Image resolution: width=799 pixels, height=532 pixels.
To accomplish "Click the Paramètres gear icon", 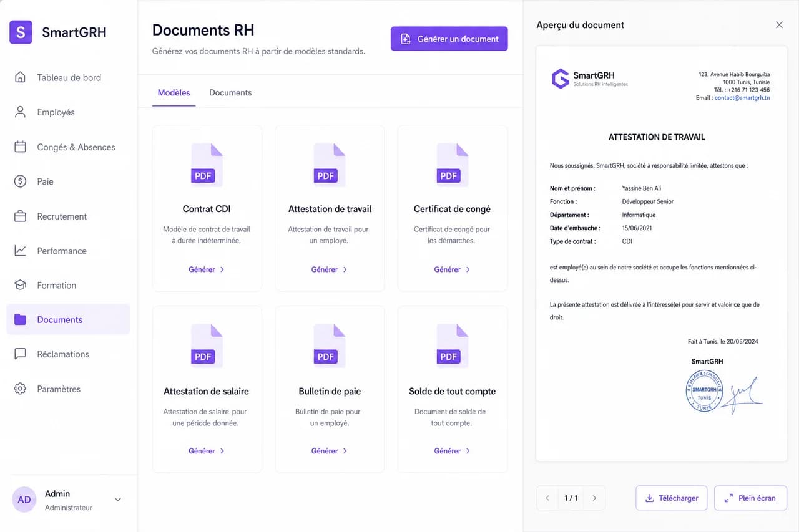I will coord(20,389).
